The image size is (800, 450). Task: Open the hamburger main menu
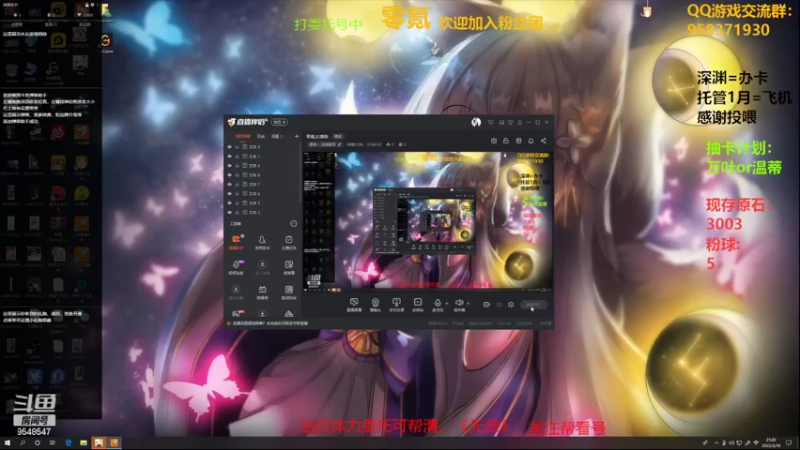(519, 122)
